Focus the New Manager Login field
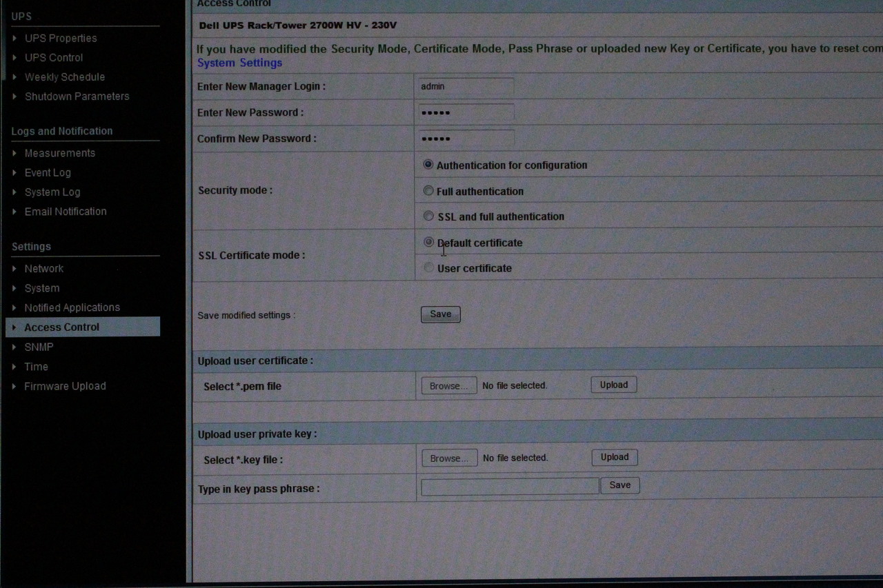Viewport: 883px width, 588px height. click(x=466, y=86)
